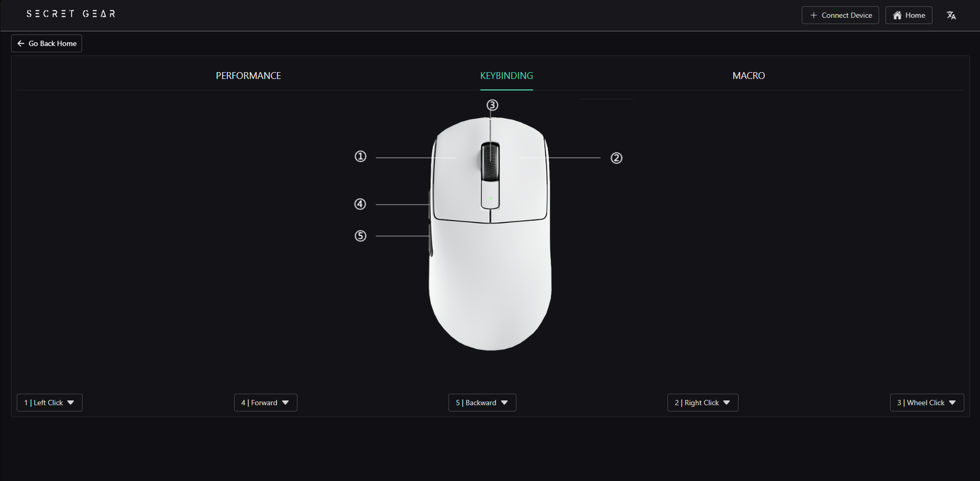Click the circled number 1 marker
This screenshot has height=481, width=980.
tap(361, 156)
